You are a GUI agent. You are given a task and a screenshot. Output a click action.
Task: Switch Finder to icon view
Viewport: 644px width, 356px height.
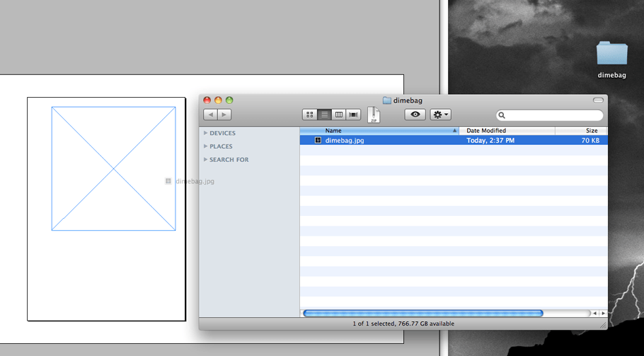pyautogui.click(x=310, y=115)
